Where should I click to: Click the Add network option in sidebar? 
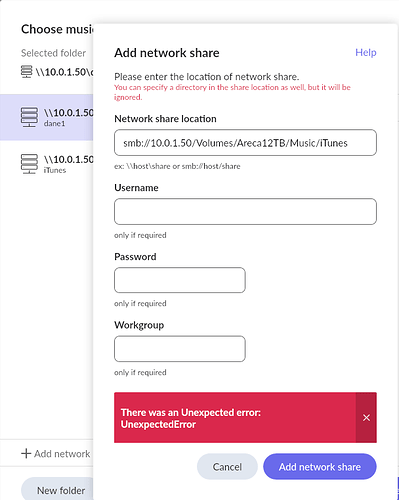(x=56, y=454)
